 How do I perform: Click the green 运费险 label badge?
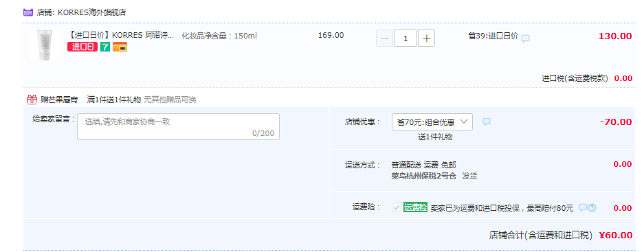click(x=415, y=207)
